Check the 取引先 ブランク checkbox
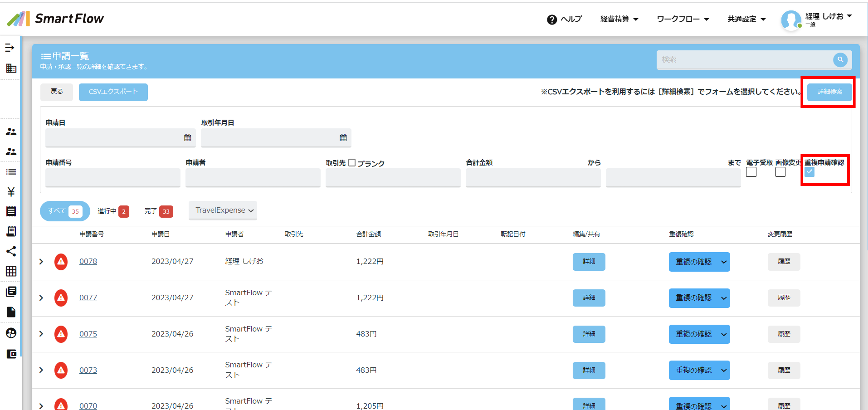 [352, 163]
